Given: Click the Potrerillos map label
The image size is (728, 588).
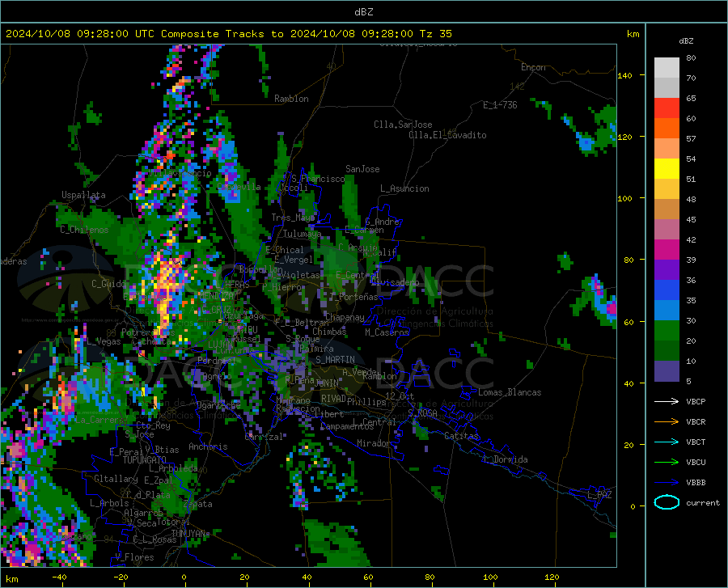Looking at the screenshot, I should [x=148, y=332].
